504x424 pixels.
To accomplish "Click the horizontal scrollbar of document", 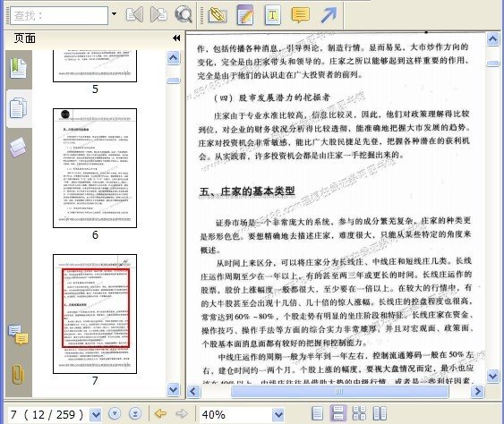I will (339, 392).
